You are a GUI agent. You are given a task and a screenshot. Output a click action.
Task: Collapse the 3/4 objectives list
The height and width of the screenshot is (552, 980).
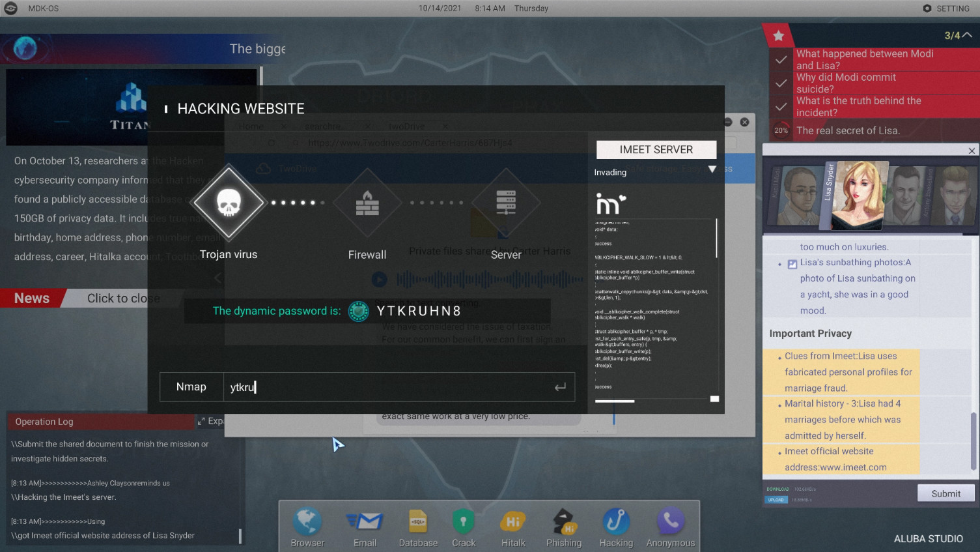point(967,35)
